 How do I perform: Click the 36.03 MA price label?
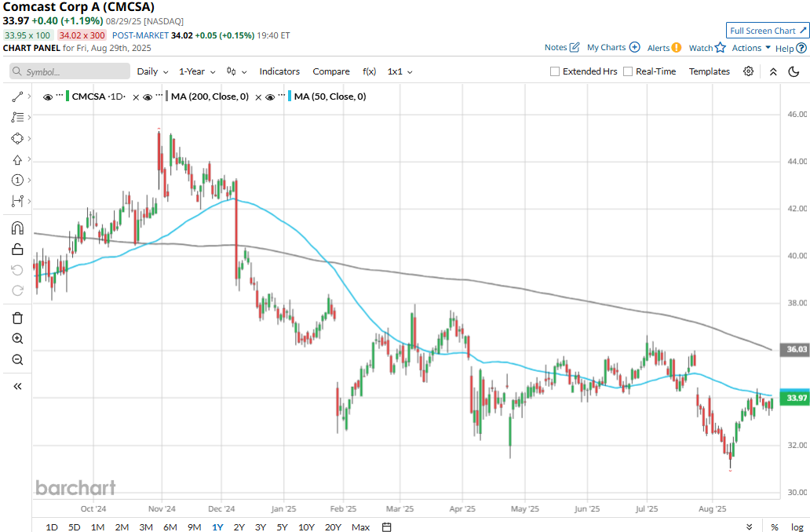click(x=796, y=350)
